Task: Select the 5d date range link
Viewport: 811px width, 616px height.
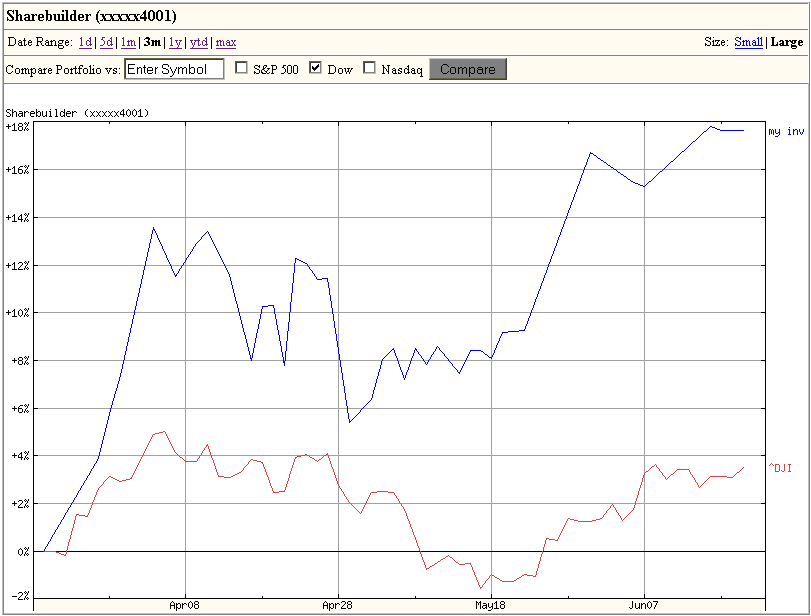Action: [x=107, y=42]
